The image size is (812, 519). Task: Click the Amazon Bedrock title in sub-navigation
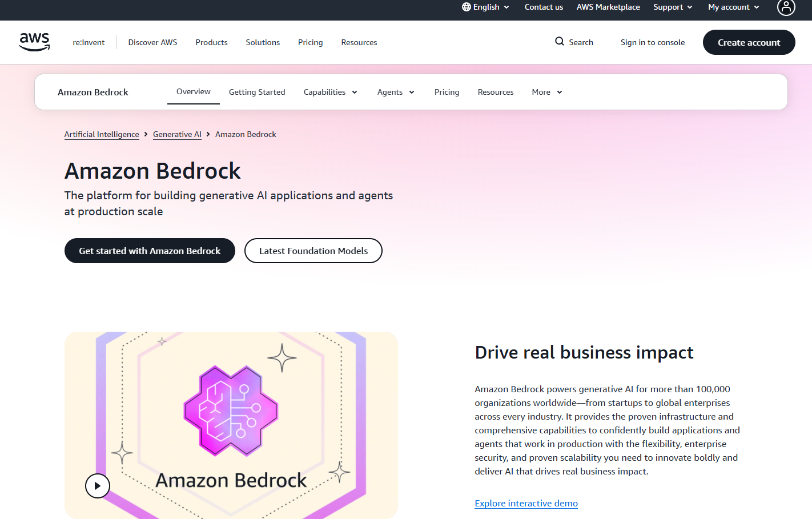click(x=93, y=92)
